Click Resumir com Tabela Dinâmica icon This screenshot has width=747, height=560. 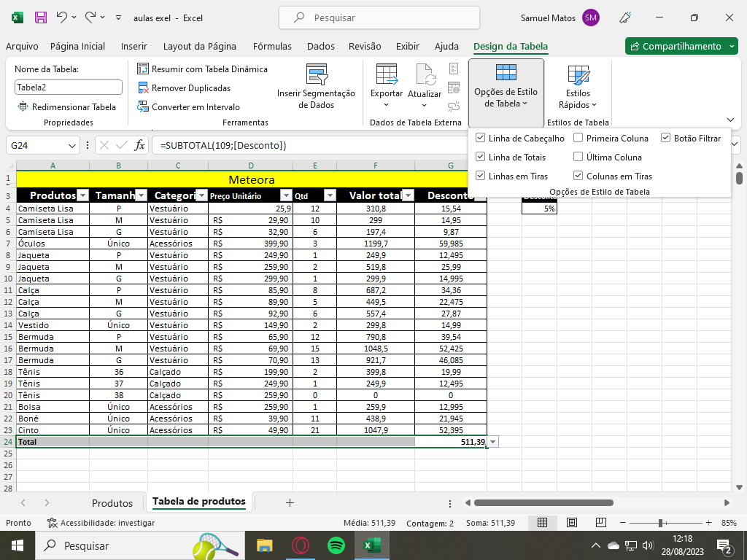pyautogui.click(x=143, y=69)
